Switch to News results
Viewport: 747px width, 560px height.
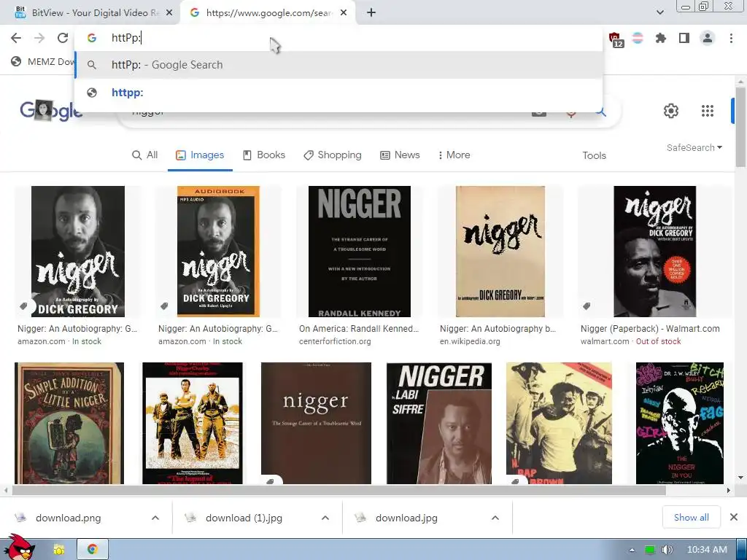(x=400, y=155)
